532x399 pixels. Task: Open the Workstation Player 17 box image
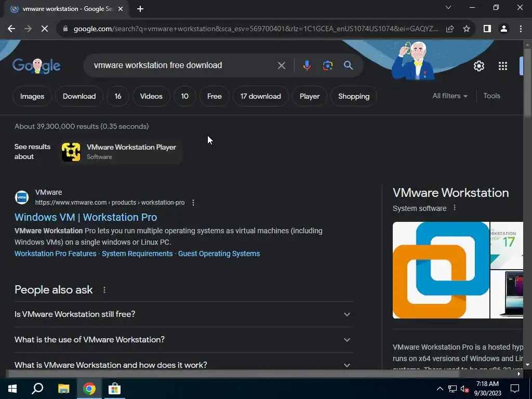point(507,245)
